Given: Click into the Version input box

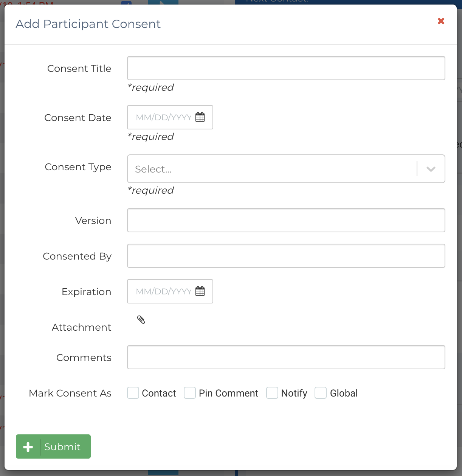Looking at the screenshot, I should point(286,220).
